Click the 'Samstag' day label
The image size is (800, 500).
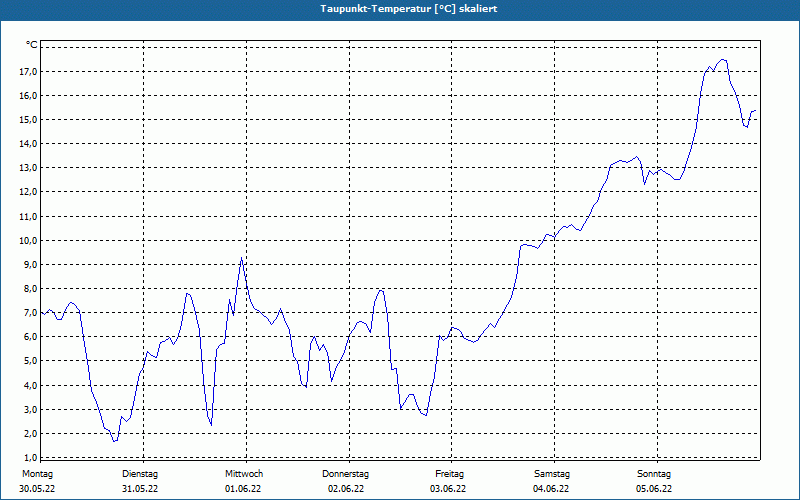click(x=552, y=474)
